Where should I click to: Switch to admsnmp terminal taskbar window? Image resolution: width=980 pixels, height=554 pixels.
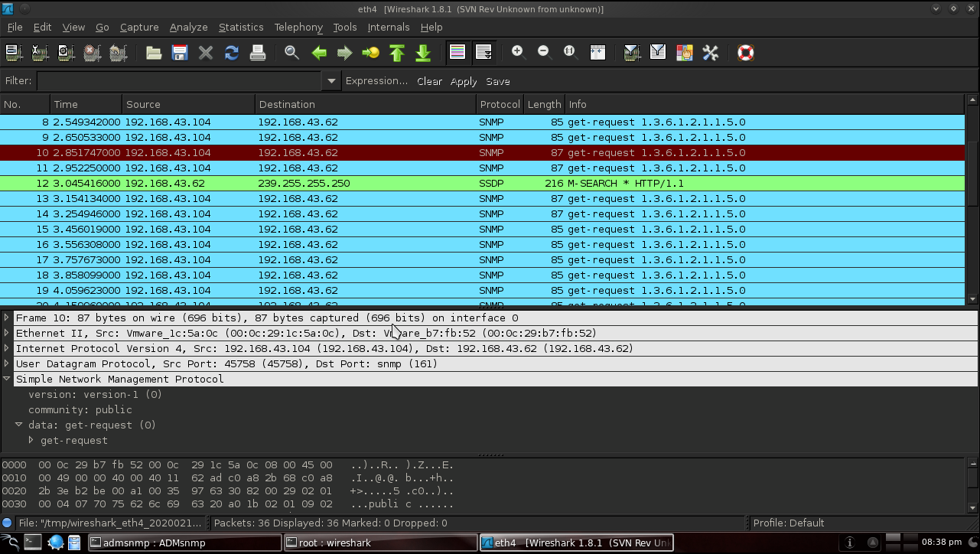[x=184, y=543]
